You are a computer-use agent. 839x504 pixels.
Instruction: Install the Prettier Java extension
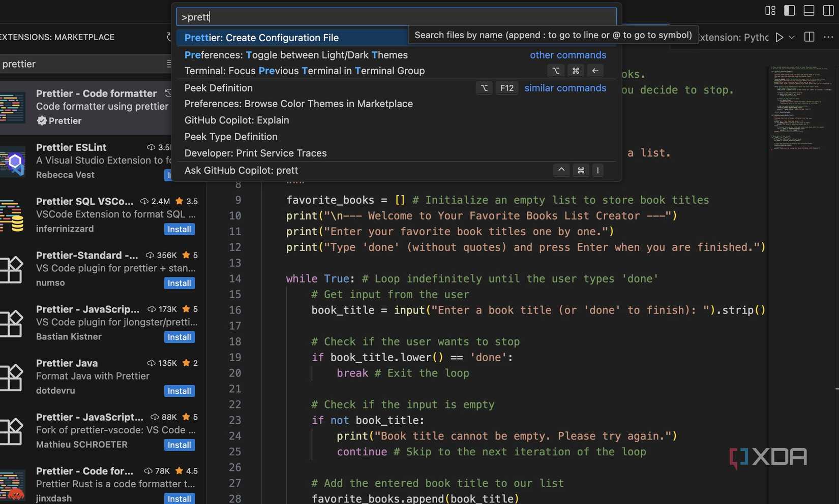point(179,391)
